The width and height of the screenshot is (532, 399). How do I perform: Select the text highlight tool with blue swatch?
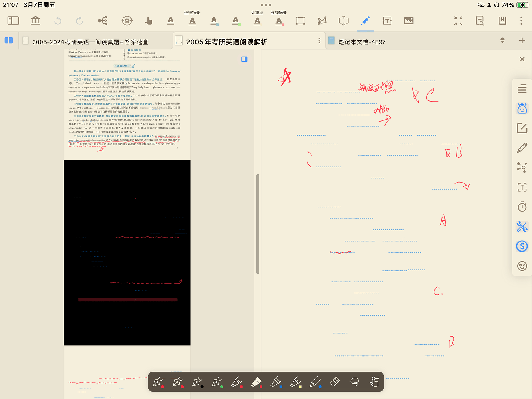click(x=214, y=21)
